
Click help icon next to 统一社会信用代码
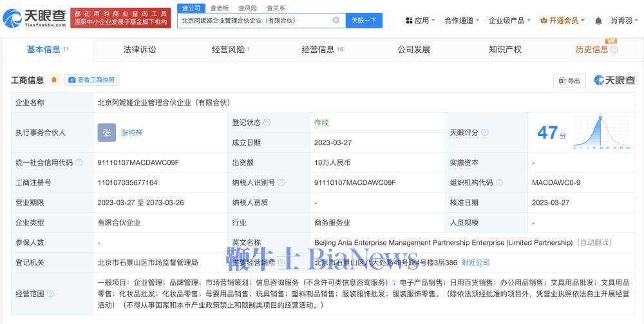point(79,162)
